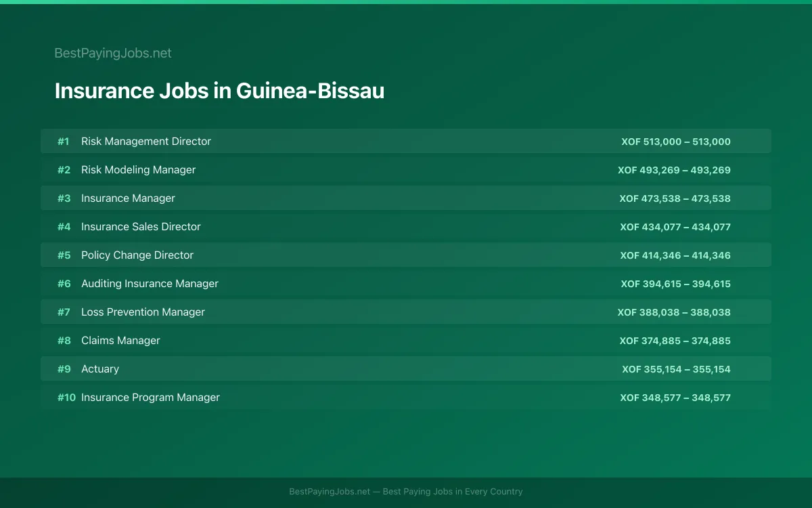Screen dimensions: 812x508
Task: Click rank number #4
Action: [x=64, y=227]
